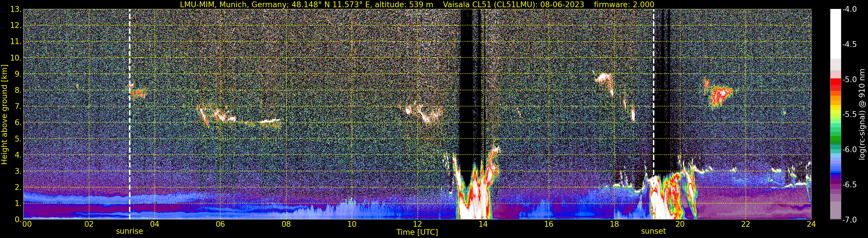This screenshot has height=238, width=868.
Task: Click the red segment of the colorbar
Action: pyautogui.click(x=835, y=82)
